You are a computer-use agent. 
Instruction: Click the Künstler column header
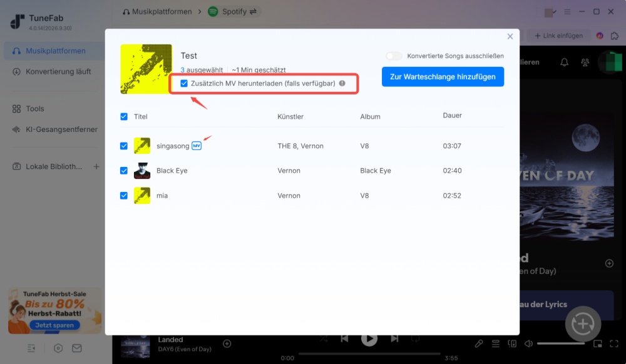[290, 116]
